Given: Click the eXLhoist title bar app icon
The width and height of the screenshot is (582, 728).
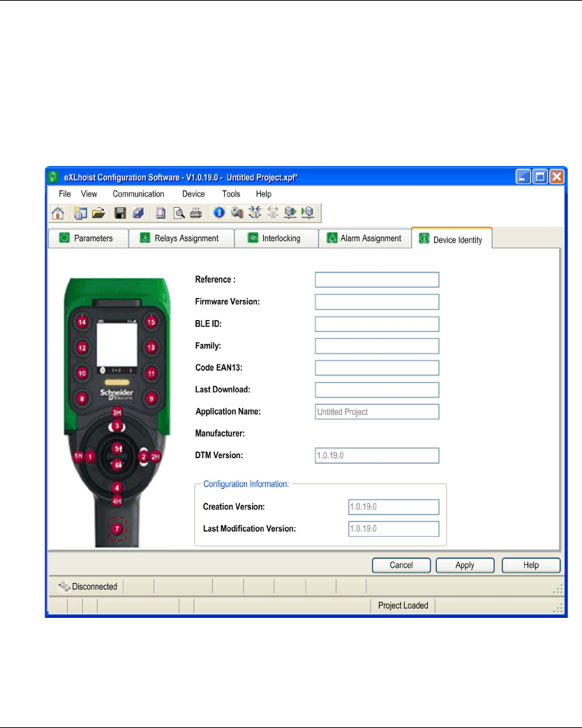Looking at the screenshot, I should pos(53,177).
